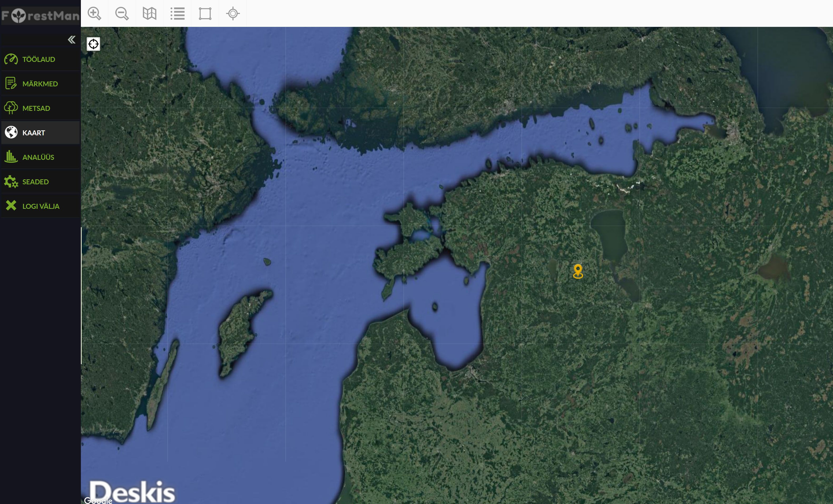Screen dimensions: 833x504
Task: Click the Google attribution link
Action: tap(98, 501)
